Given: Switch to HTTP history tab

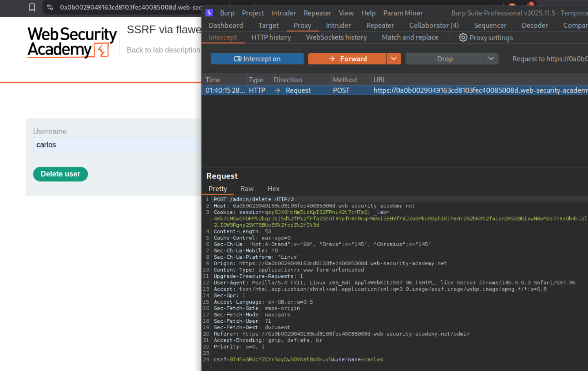Looking at the screenshot, I should (271, 37).
